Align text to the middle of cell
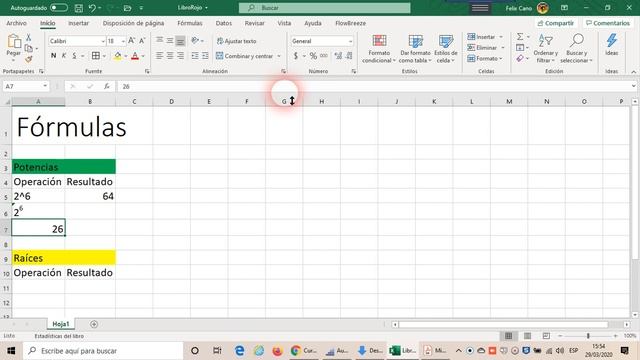 (x=170, y=40)
